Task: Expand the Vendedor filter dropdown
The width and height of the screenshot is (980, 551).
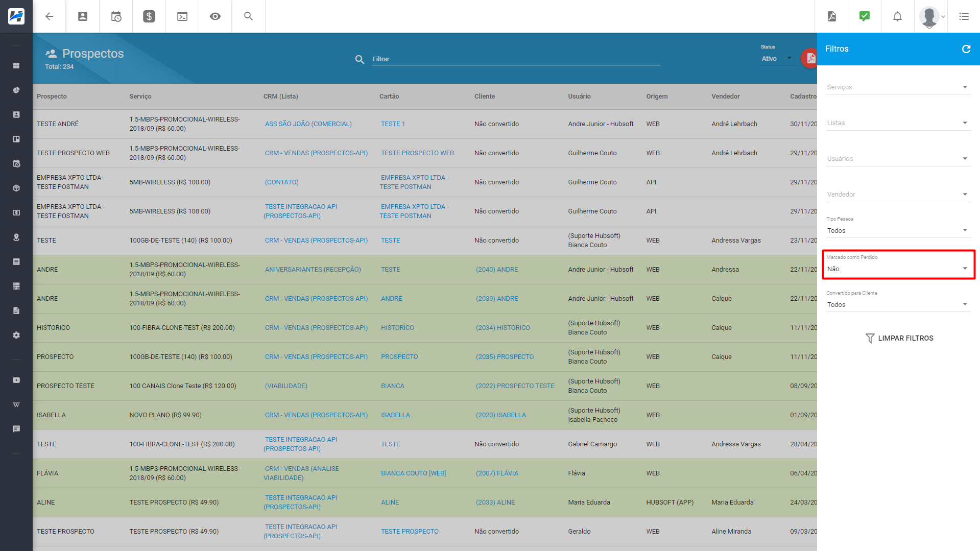Action: 898,195
